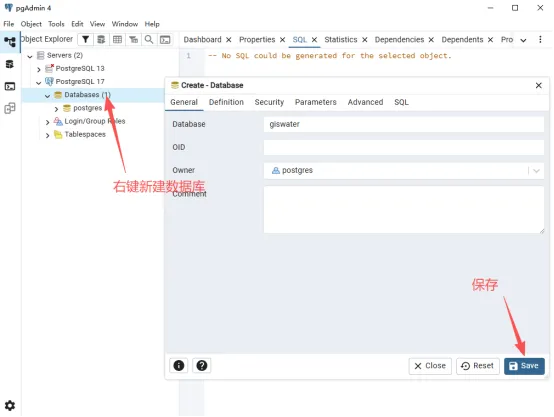The height and width of the screenshot is (417, 554).
Task: Click the search objects magnifier icon
Action: (149, 40)
